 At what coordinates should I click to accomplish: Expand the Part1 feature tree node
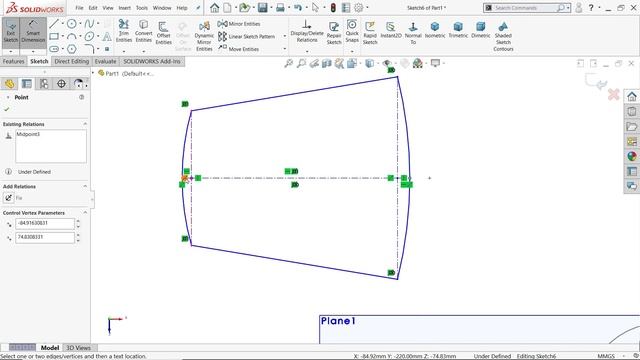tap(93, 73)
